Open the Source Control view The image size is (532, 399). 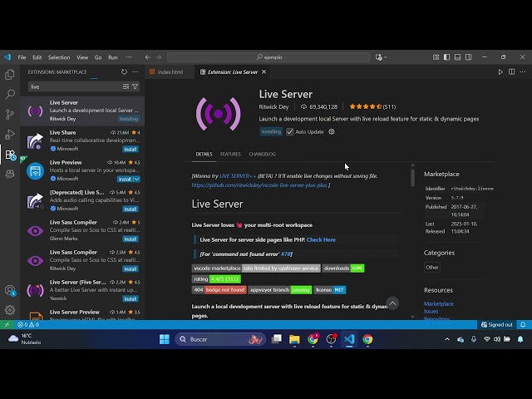pyautogui.click(x=10, y=115)
